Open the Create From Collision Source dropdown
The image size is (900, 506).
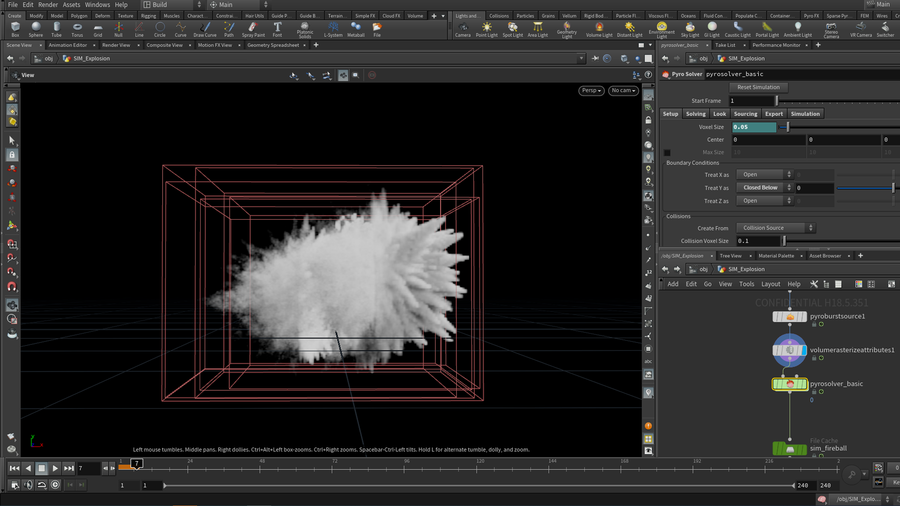click(x=775, y=228)
